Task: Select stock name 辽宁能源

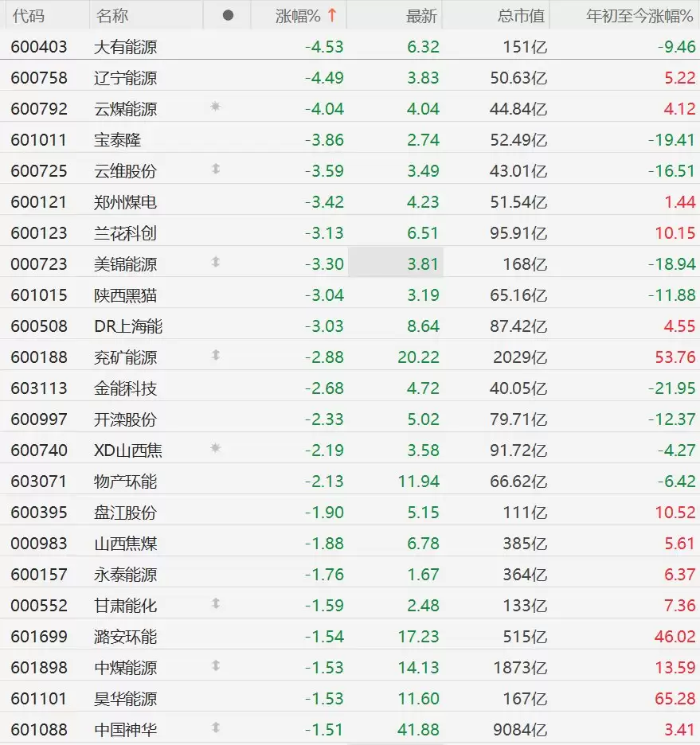Action: tap(126, 78)
